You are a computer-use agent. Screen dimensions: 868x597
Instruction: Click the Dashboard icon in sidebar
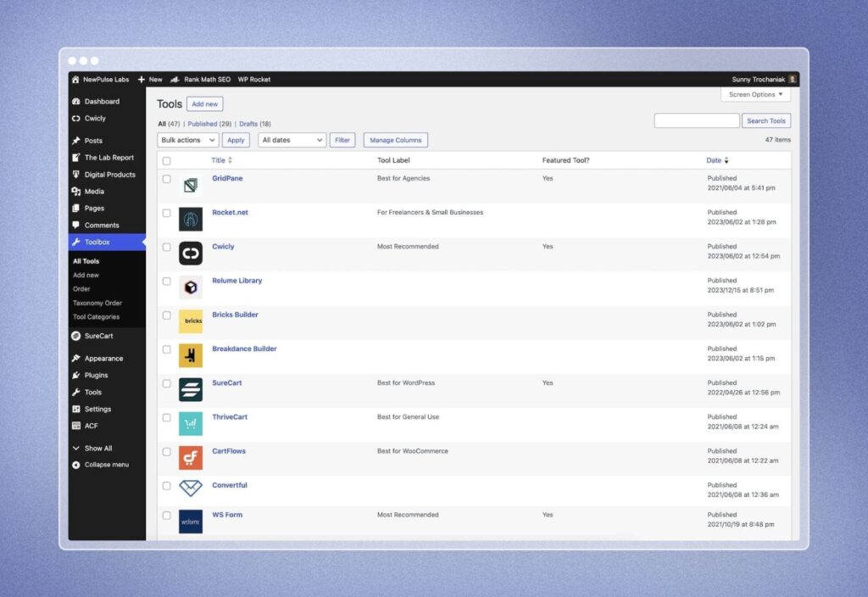click(x=76, y=102)
